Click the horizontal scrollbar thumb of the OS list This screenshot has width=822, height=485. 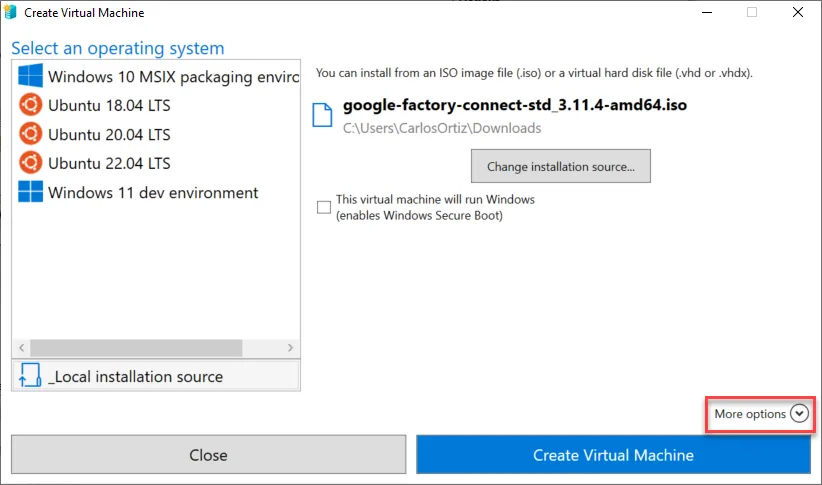tap(136, 348)
